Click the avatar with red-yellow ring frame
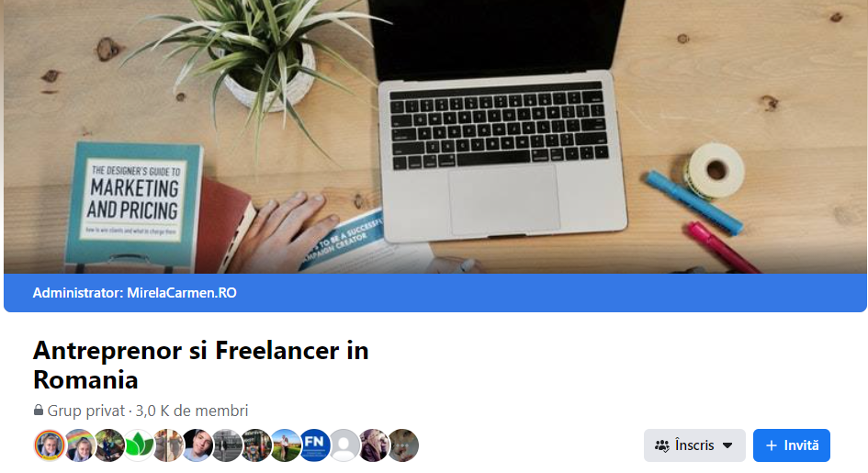 coord(50,445)
